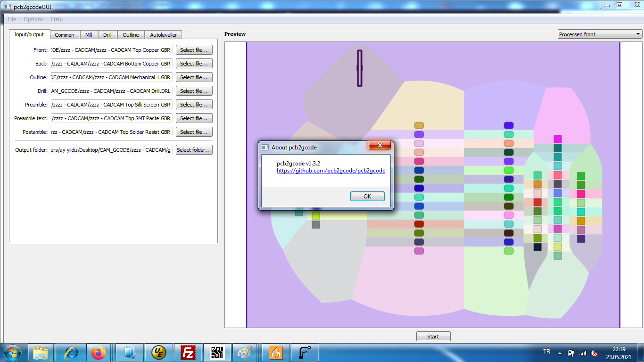This screenshot has width=644, height=362.
Task: Open the pcb2gcode GitHub link
Action: click(331, 171)
